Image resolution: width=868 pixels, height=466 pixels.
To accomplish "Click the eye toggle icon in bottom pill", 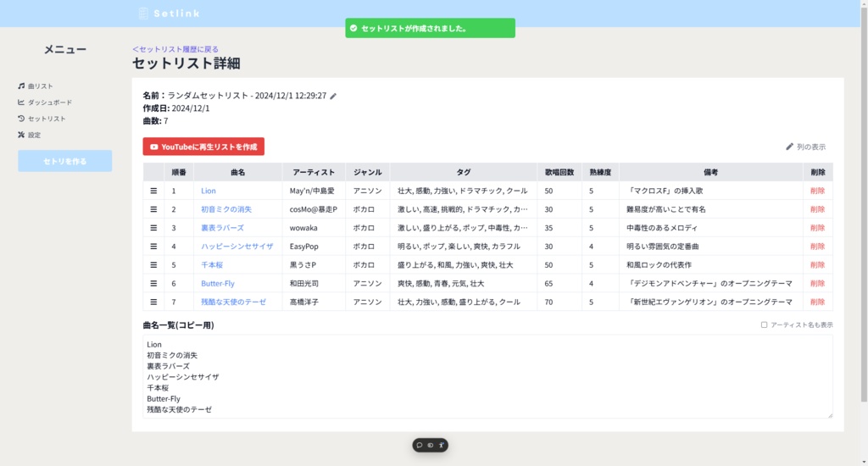I will click(430, 445).
